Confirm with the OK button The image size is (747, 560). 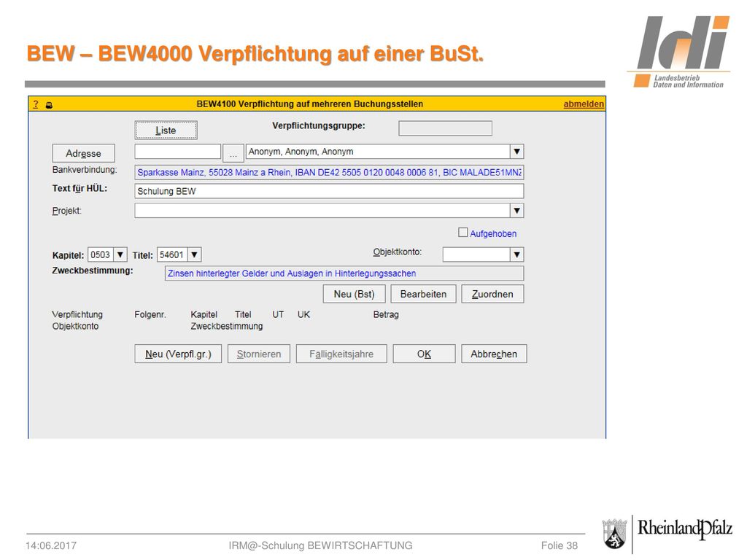424,354
